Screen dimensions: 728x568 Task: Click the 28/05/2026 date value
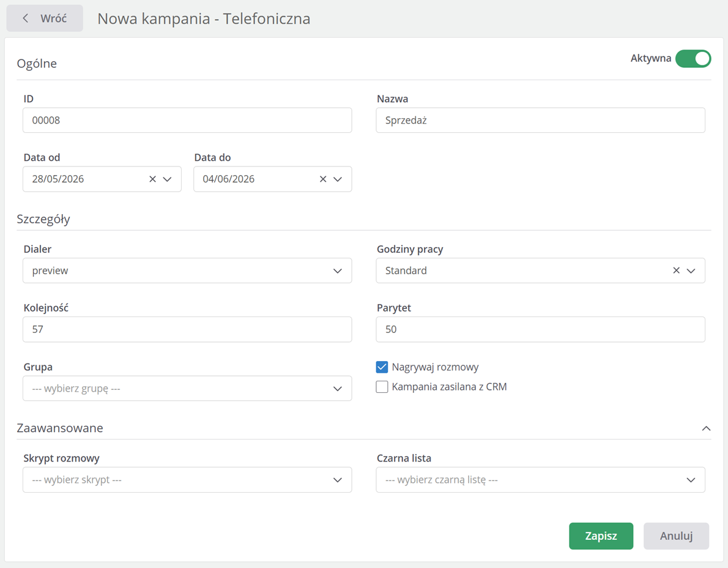tap(58, 179)
